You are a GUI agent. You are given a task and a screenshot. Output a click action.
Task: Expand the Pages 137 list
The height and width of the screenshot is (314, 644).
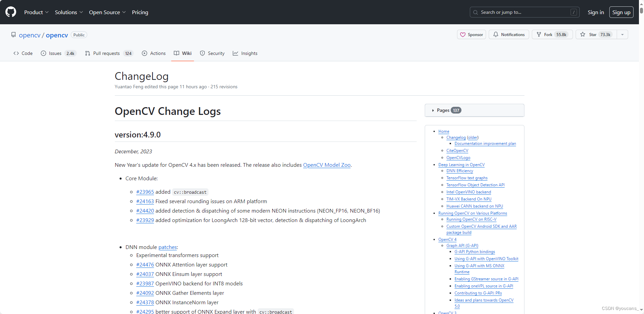tap(474, 110)
